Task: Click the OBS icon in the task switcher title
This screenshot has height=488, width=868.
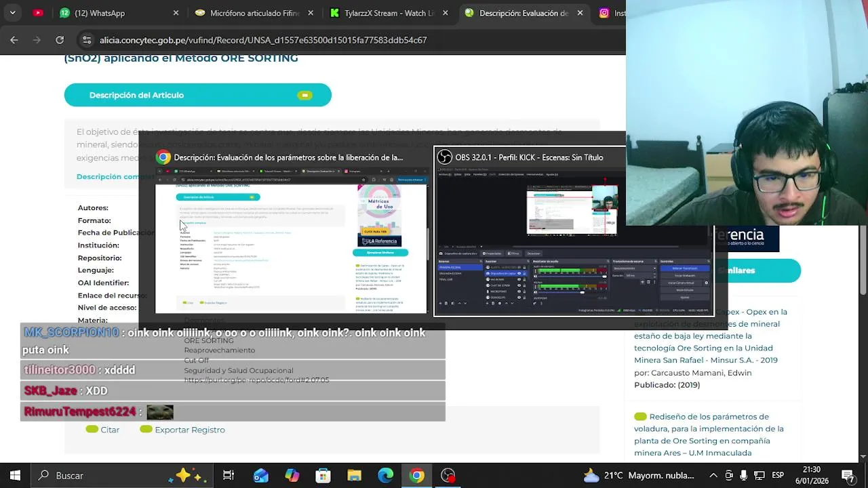Action: pos(444,157)
